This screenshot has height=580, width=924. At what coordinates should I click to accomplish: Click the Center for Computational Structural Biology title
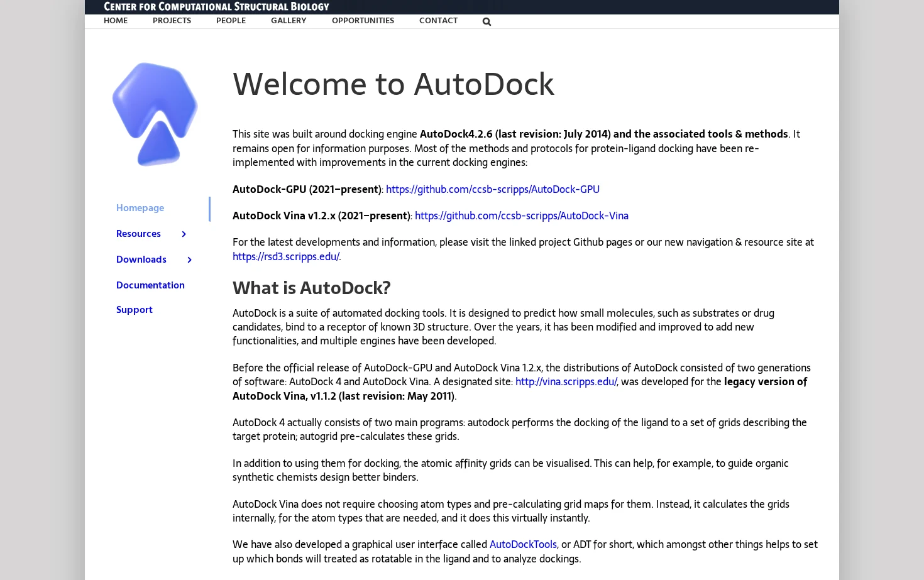(216, 7)
